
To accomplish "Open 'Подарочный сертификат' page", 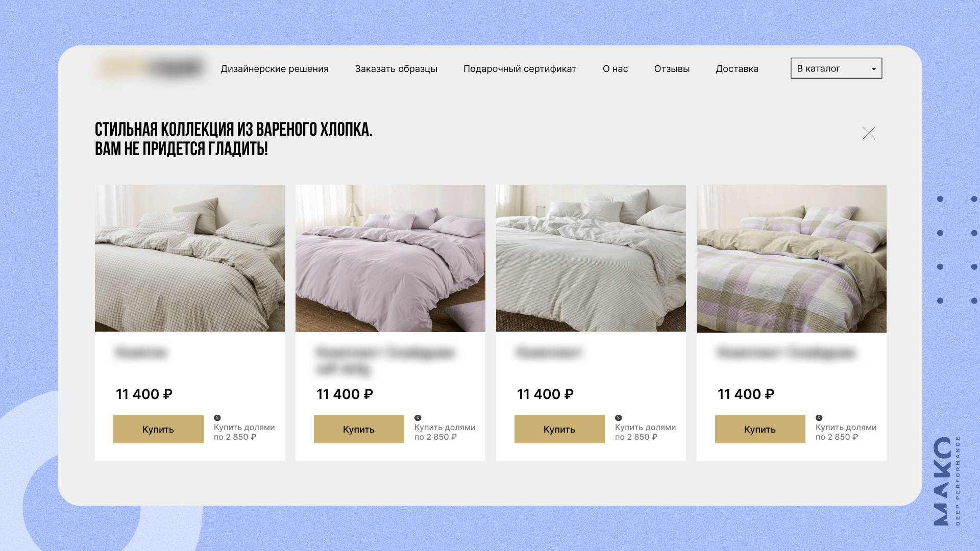I will (520, 69).
